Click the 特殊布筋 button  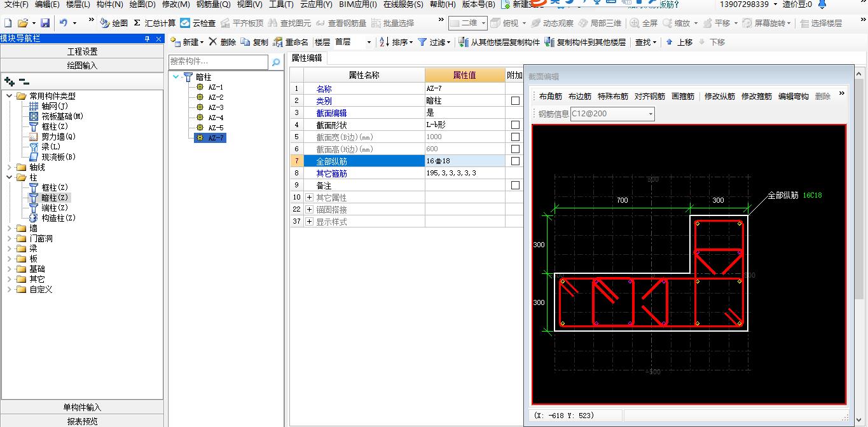(613, 97)
